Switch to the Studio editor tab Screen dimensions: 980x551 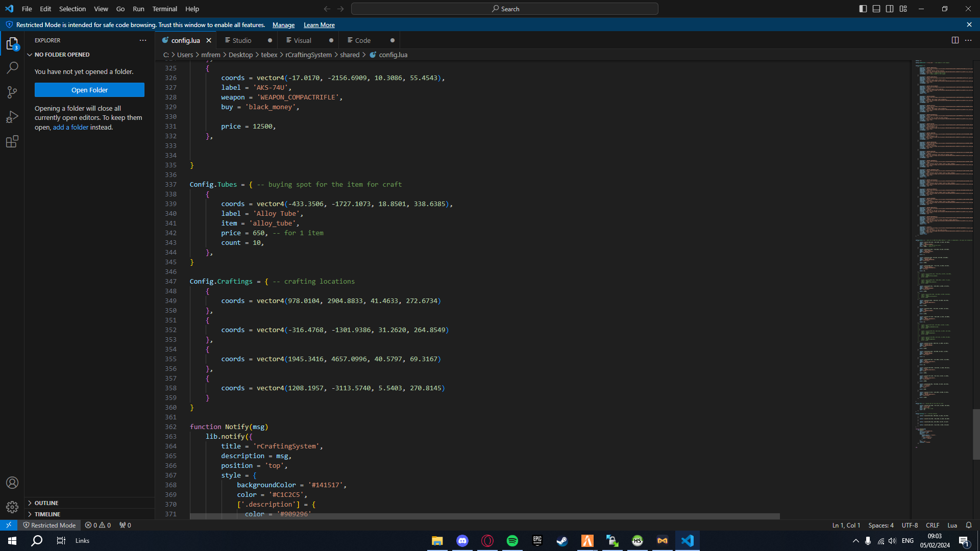pos(241,40)
